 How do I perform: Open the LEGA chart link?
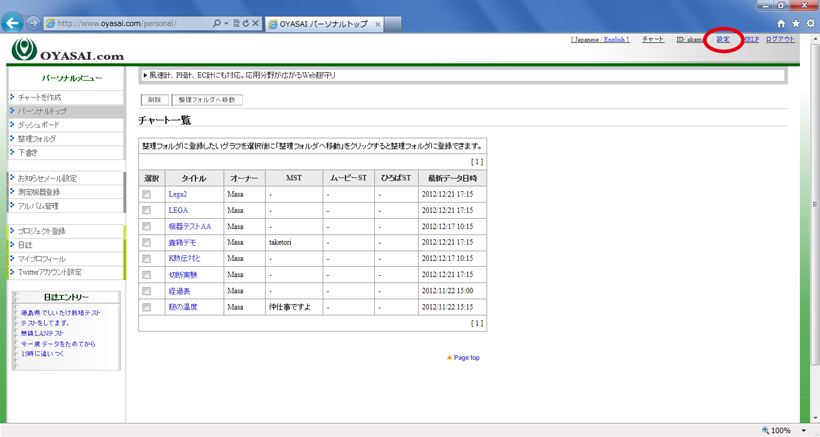coord(178,210)
